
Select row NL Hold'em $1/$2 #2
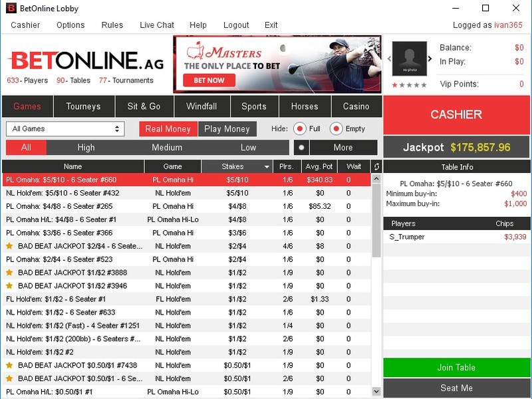pyautogui.click(x=187, y=352)
